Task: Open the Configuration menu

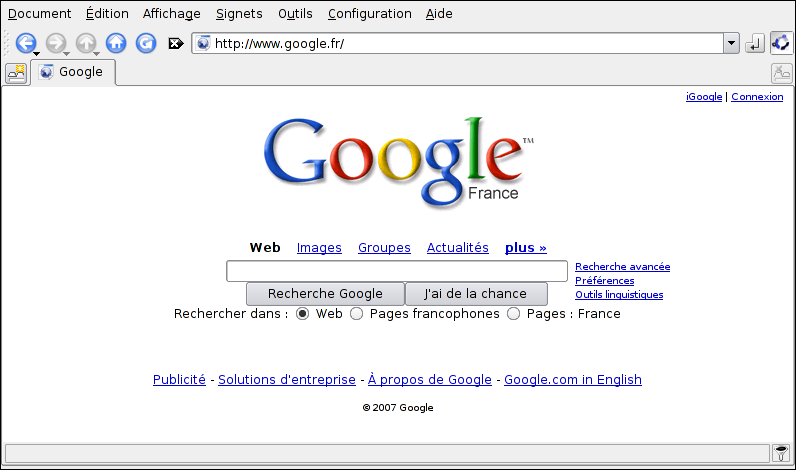Action: coord(369,14)
